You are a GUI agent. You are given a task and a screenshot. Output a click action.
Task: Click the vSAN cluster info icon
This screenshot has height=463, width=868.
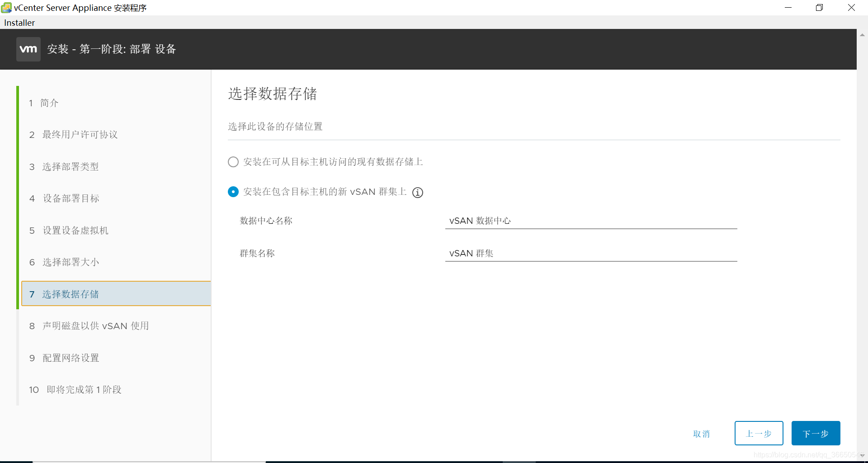click(418, 193)
